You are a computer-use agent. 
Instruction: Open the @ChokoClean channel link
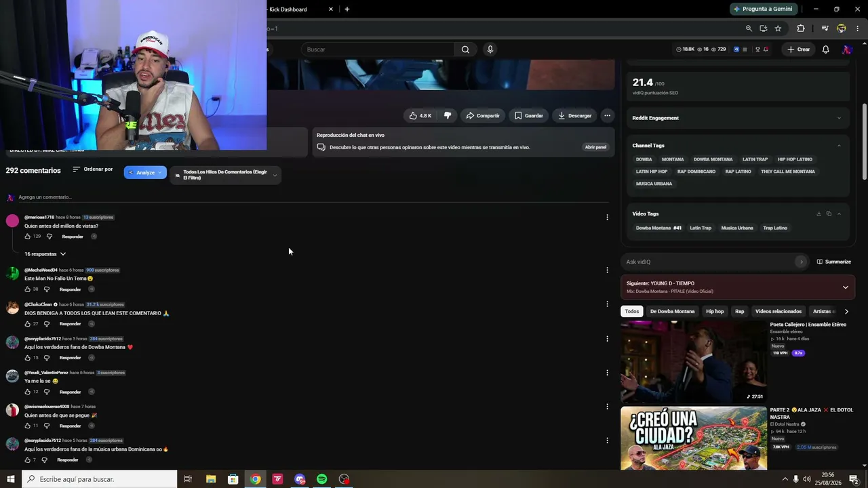click(x=38, y=304)
